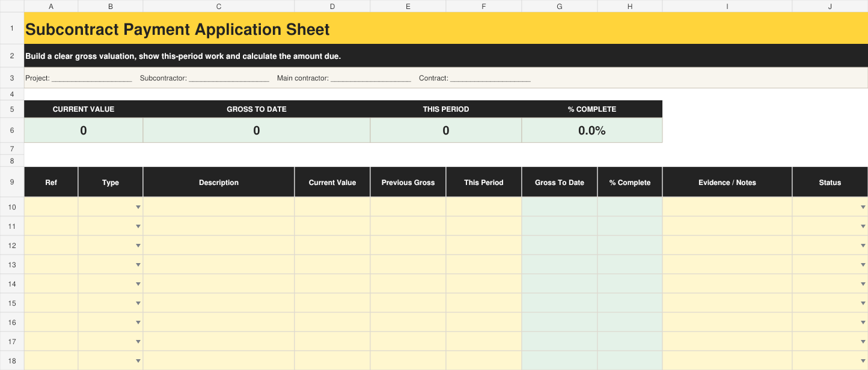Open the Status dropdown in row 11
Screen dimensions: 868x370
pyautogui.click(x=863, y=226)
